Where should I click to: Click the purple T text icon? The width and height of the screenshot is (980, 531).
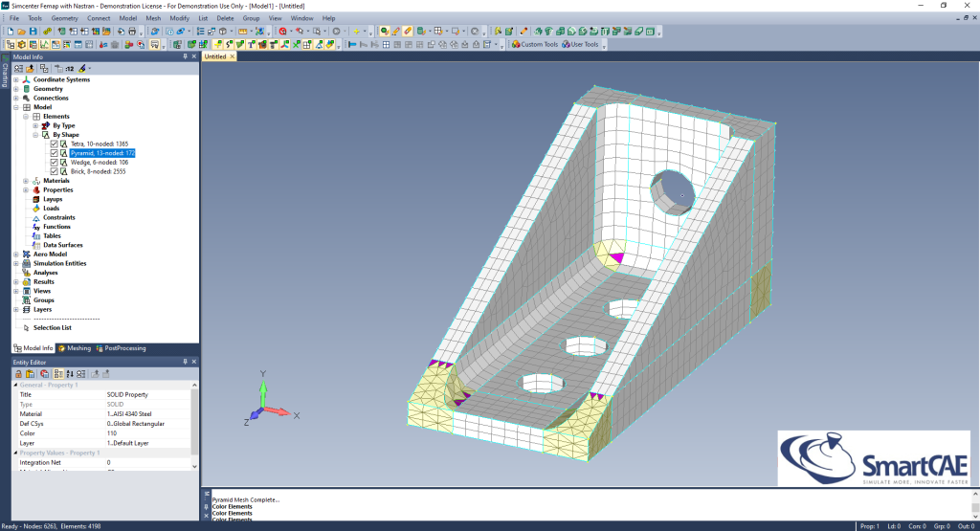click(x=252, y=44)
